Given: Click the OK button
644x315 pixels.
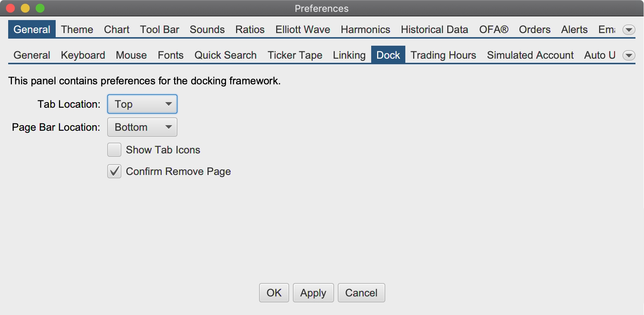Looking at the screenshot, I should coord(274,293).
